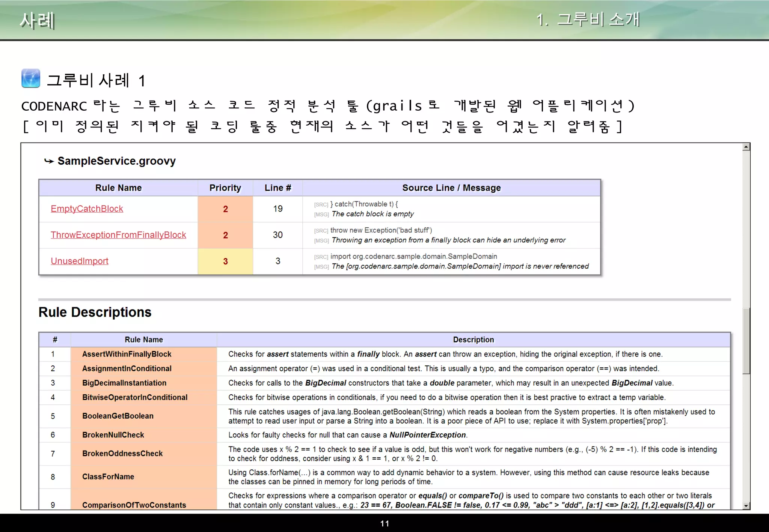769x532 pixels.
Task: Click line number 30 cell
Action: click(278, 235)
